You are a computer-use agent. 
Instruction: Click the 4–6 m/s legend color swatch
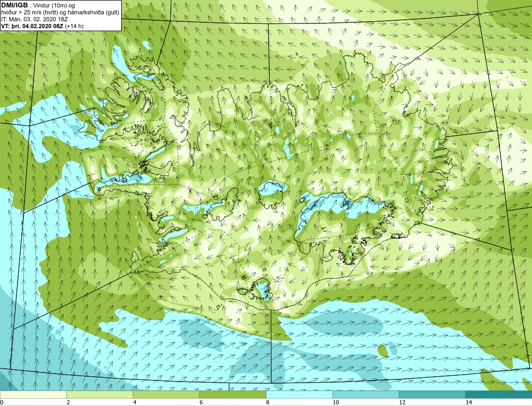[166, 394]
